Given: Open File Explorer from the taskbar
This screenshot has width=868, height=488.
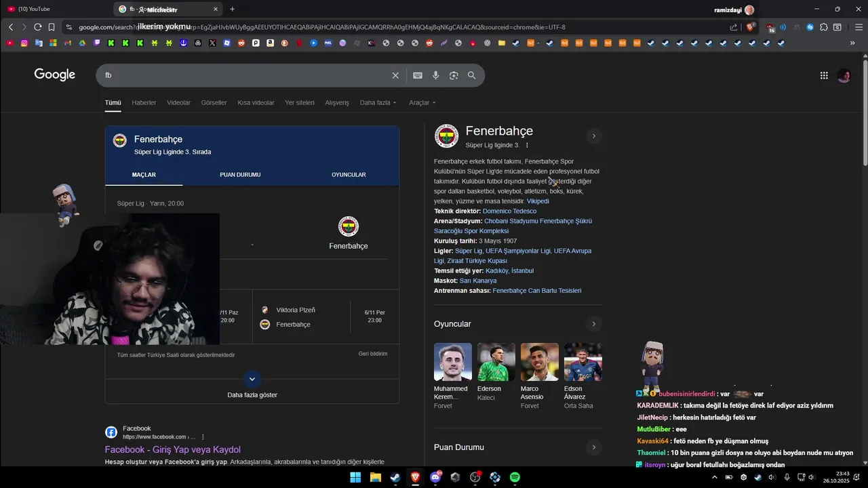Looking at the screenshot, I should pyautogui.click(x=375, y=477).
